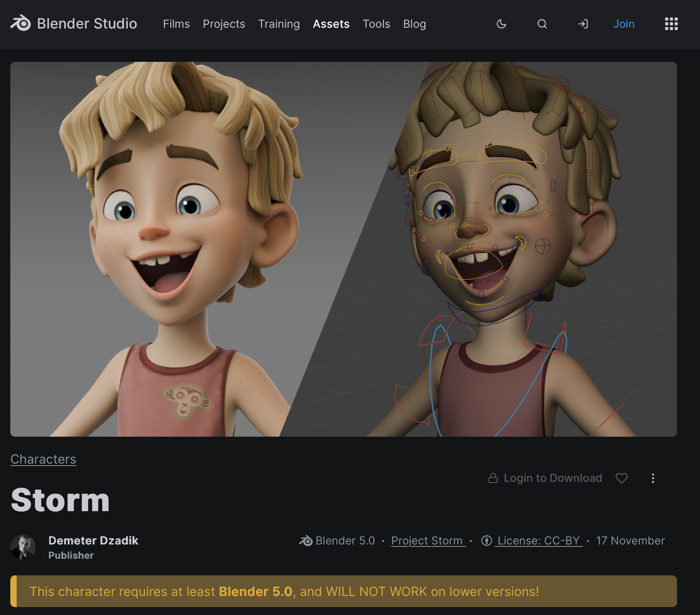Open the Storm character preview image

tap(344, 249)
